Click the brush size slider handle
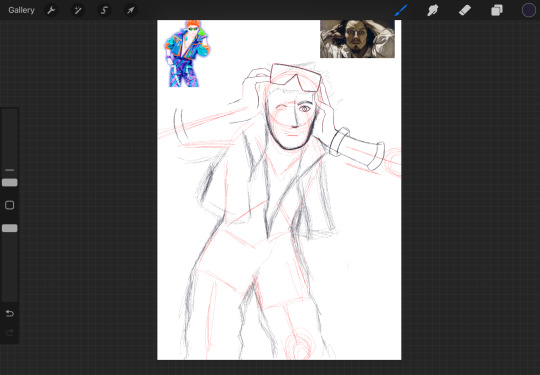Image resolution: width=540 pixels, height=375 pixels. [x=10, y=183]
